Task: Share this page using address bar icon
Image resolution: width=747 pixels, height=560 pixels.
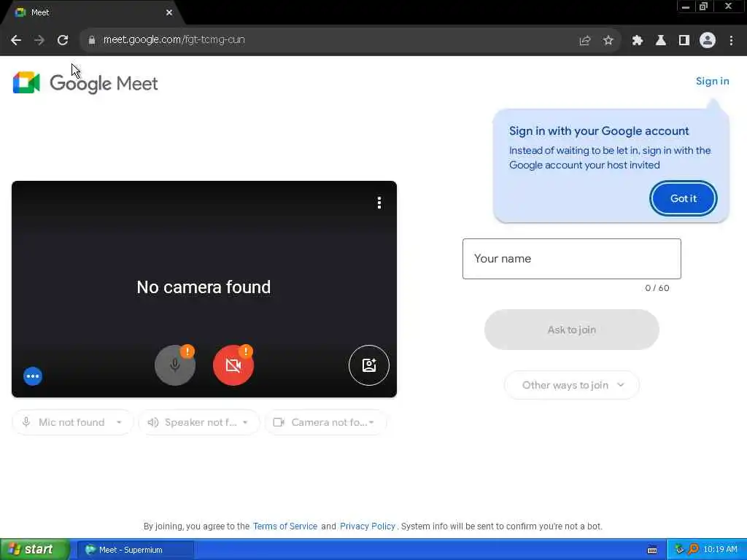Action: click(x=585, y=41)
